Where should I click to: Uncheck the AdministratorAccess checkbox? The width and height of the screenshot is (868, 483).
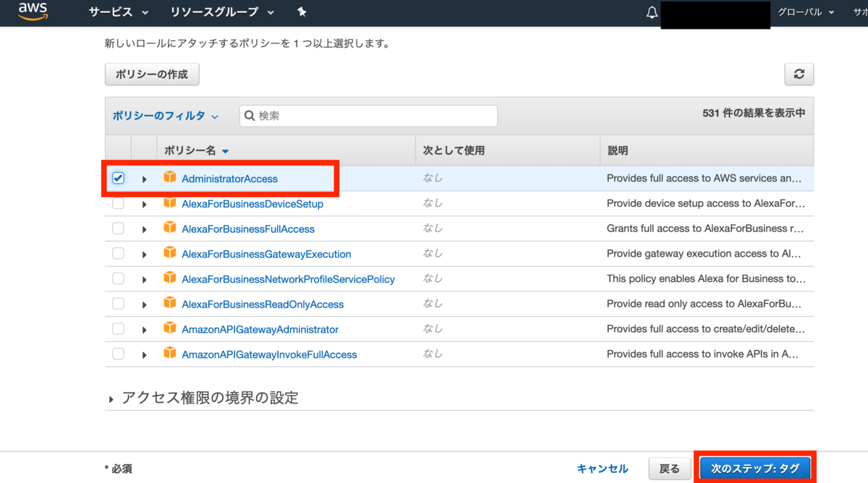(118, 178)
